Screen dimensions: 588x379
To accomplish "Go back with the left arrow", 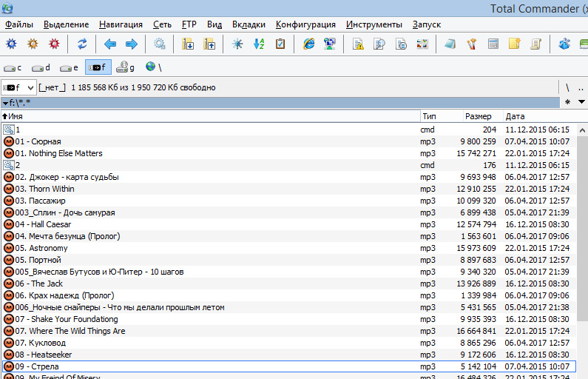I will 110,44.
